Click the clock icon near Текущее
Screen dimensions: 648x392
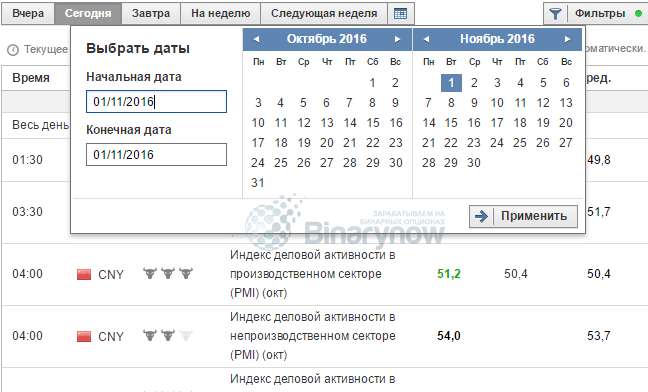[13, 50]
